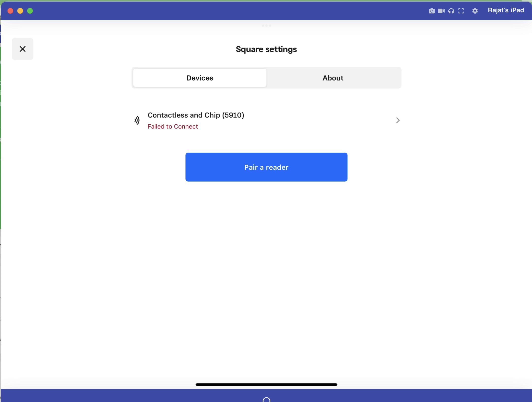This screenshot has height=402, width=532.
Task: Open the gear settings in the title bar
Action: [x=475, y=11]
